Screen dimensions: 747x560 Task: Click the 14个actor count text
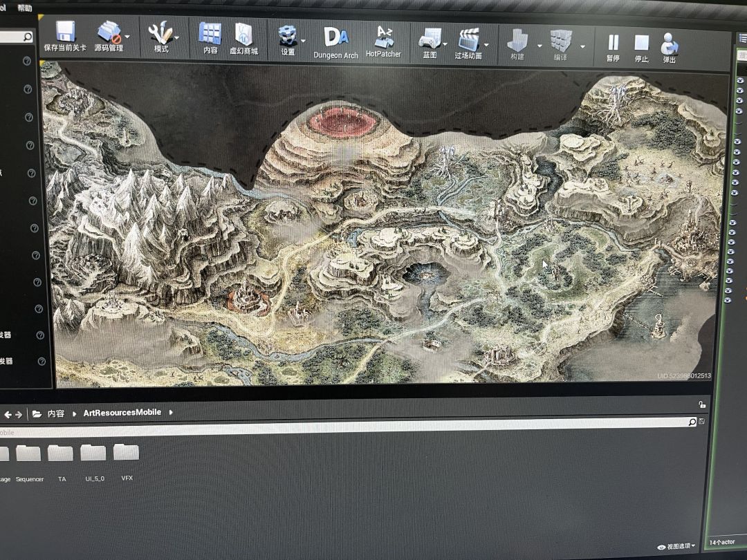(721, 543)
